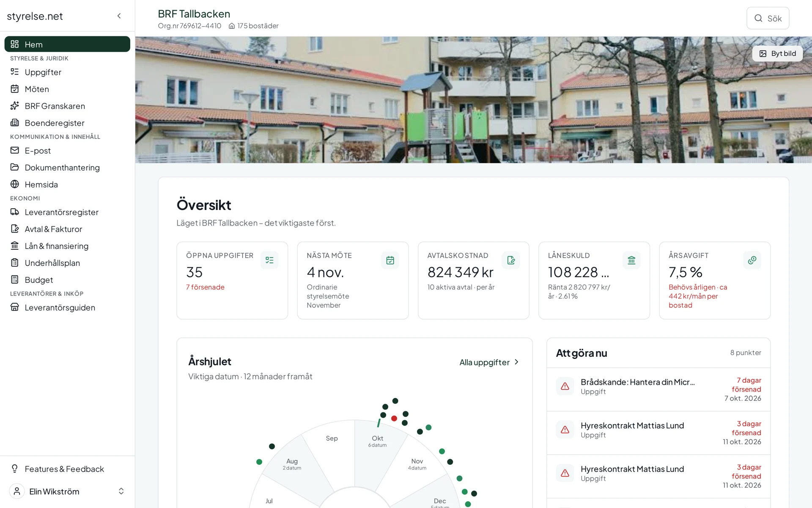
Task: Click the 824 349 kr value
Action: coord(461,272)
